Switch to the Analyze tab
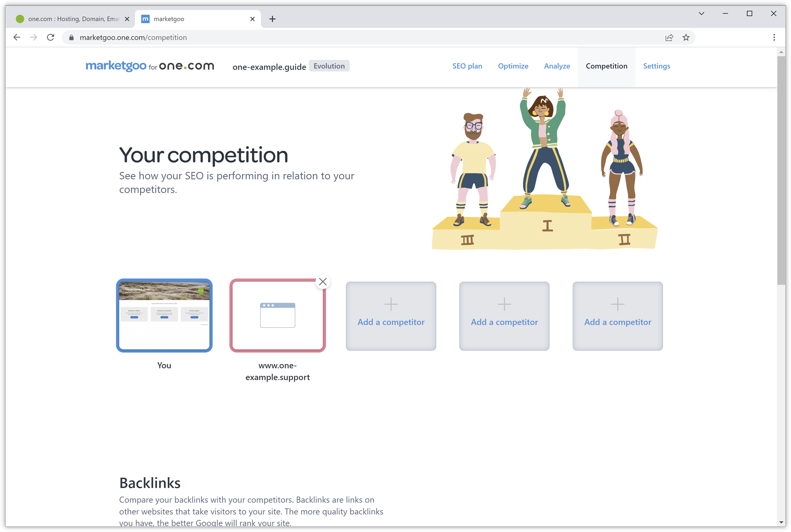The height and width of the screenshot is (532, 791). click(556, 66)
